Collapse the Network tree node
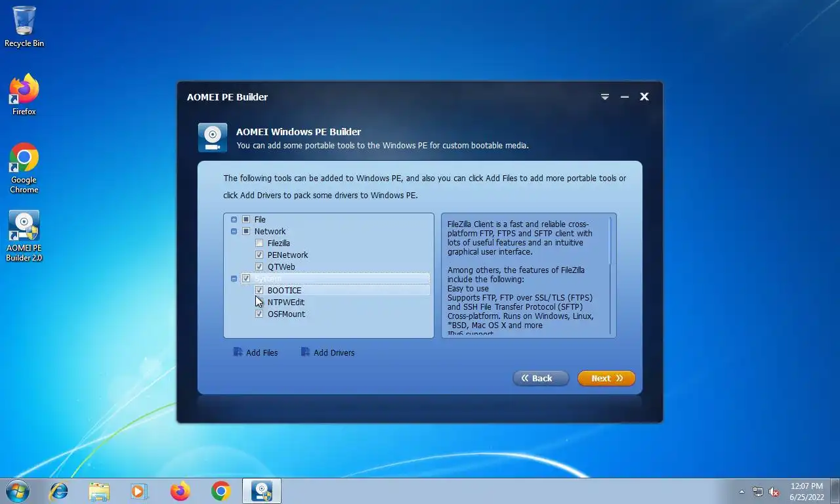 tap(234, 231)
